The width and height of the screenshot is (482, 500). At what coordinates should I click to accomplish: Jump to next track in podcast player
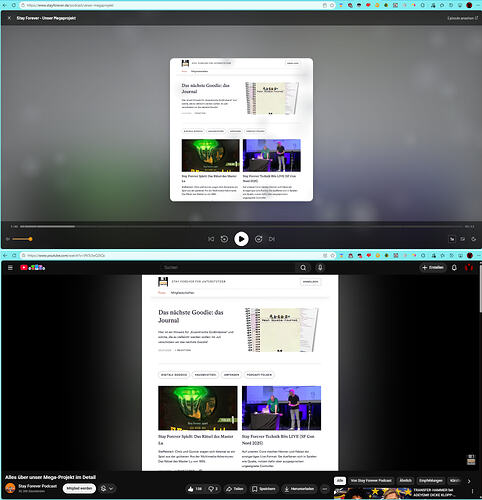[x=272, y=239]
